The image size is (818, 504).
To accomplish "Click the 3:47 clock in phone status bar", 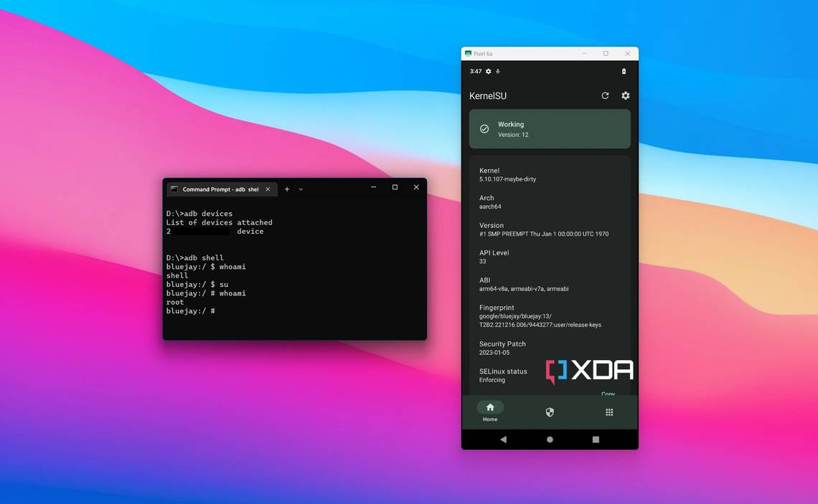I will point(475,72).
